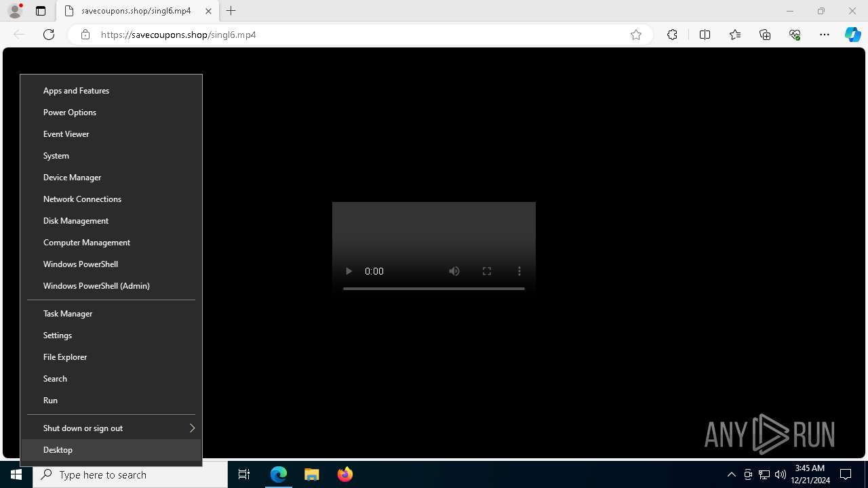Open System from context menu
This screenshot has width=868, height=488.
(111, 156)
